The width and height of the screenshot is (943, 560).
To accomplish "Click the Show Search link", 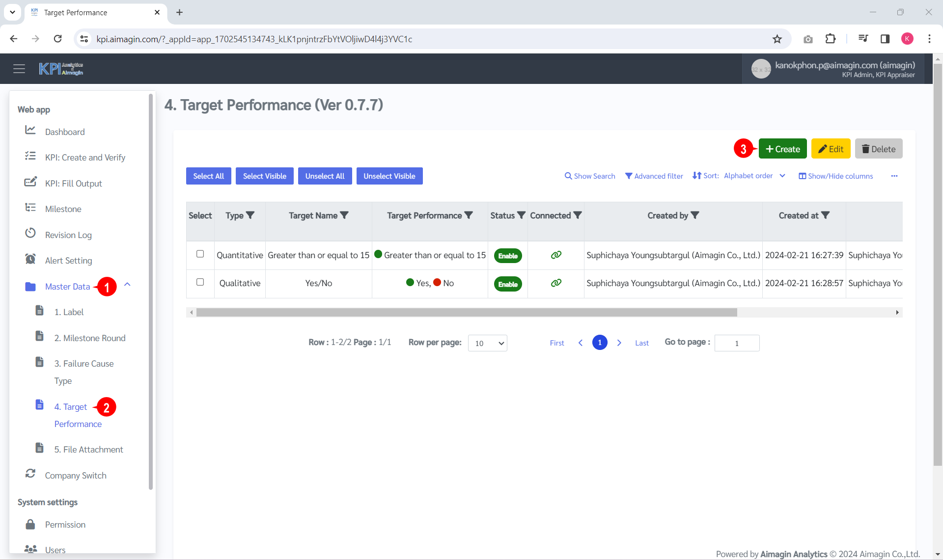I will pos(589,176).
